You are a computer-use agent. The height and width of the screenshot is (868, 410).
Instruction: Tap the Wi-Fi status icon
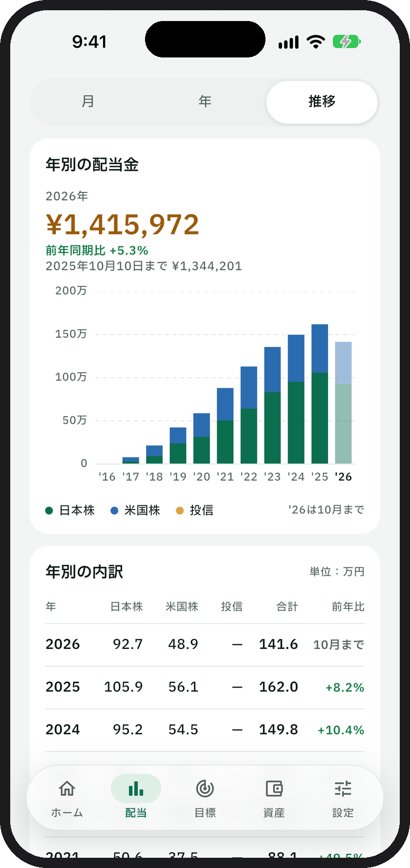[316, 42]
